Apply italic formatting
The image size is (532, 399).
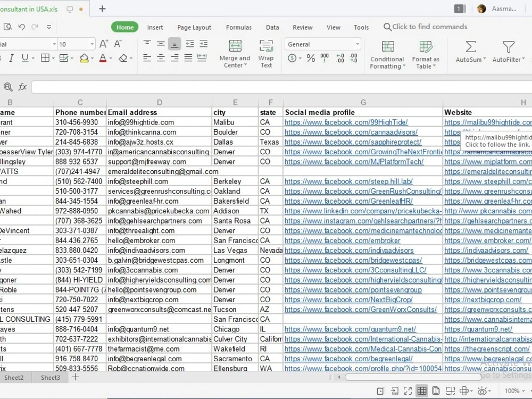[11, 59]
